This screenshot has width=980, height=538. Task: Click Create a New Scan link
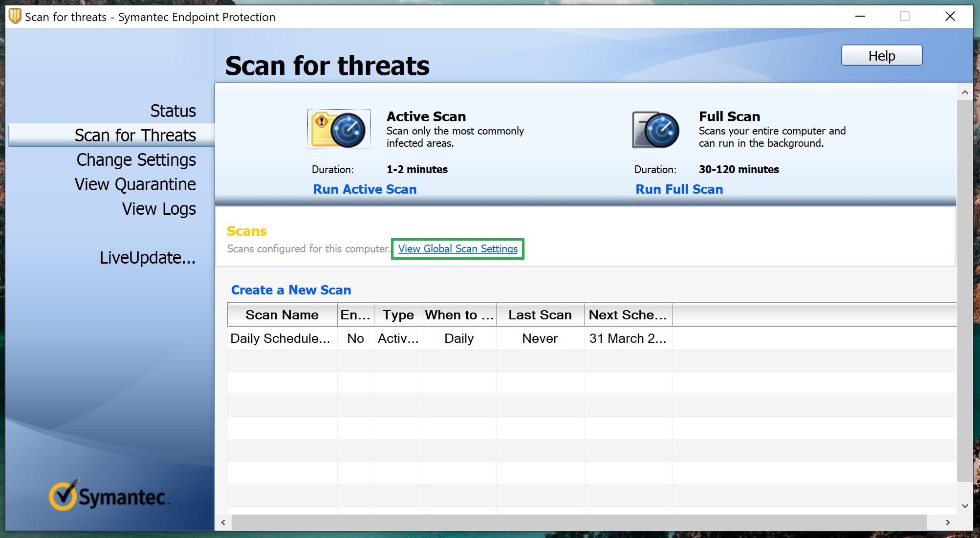click(291, 290)
